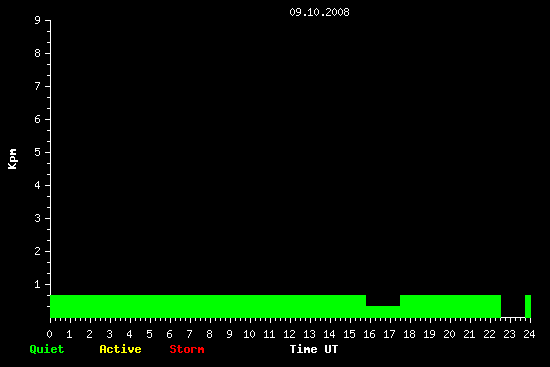Click hour 23 time axis label

pyautogui.click(x=509, y=334)
